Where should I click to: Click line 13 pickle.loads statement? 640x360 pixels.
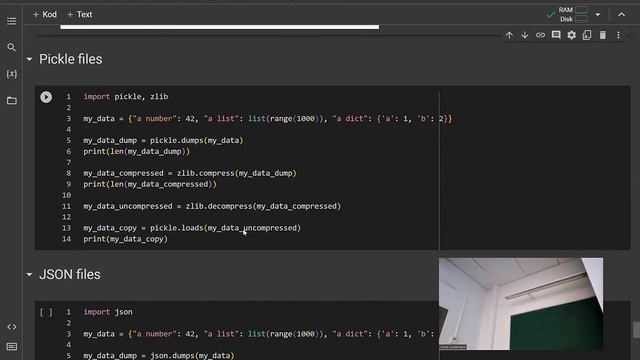click(192, 228)
